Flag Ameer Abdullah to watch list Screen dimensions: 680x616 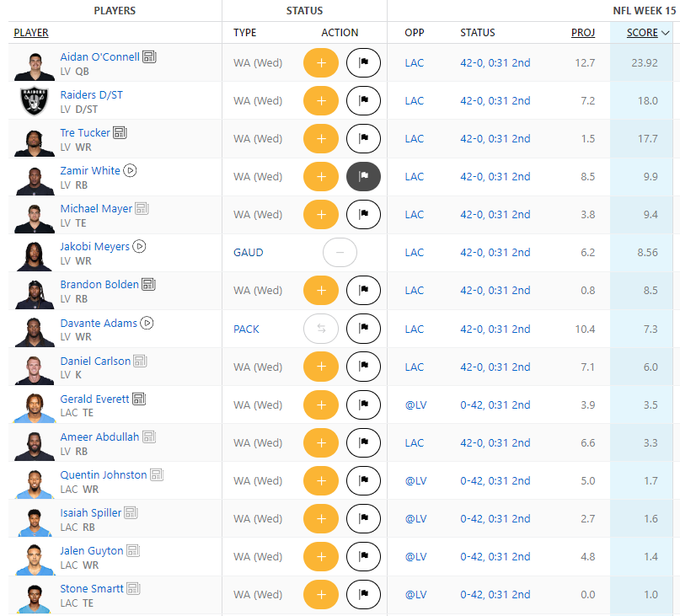point(363,443)
